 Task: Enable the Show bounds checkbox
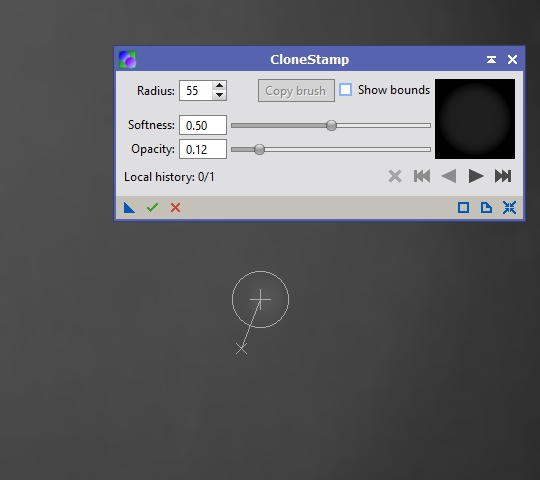coord(345,90)
